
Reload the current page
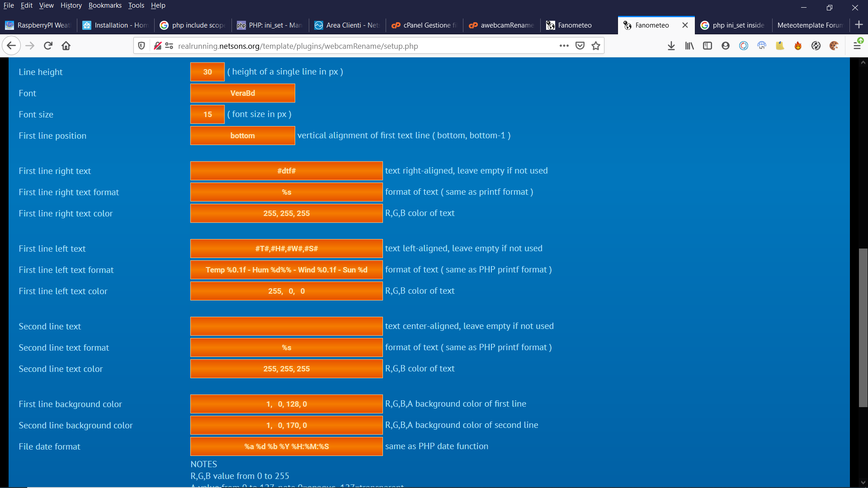[48, 46]
